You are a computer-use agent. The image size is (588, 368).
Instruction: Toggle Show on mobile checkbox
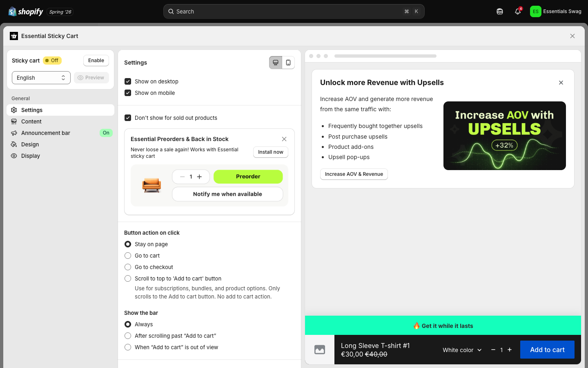coord(128,93)
